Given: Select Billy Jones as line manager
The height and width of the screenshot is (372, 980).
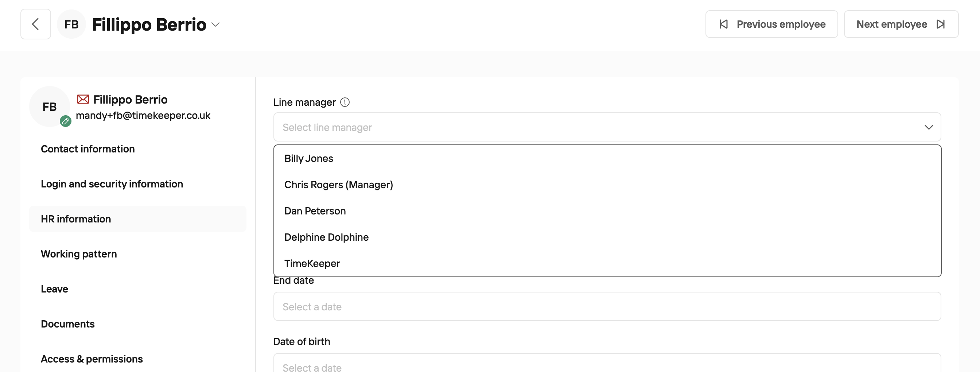Looking at the screenshot, I should pyautogui.click(x=607, y=158).
